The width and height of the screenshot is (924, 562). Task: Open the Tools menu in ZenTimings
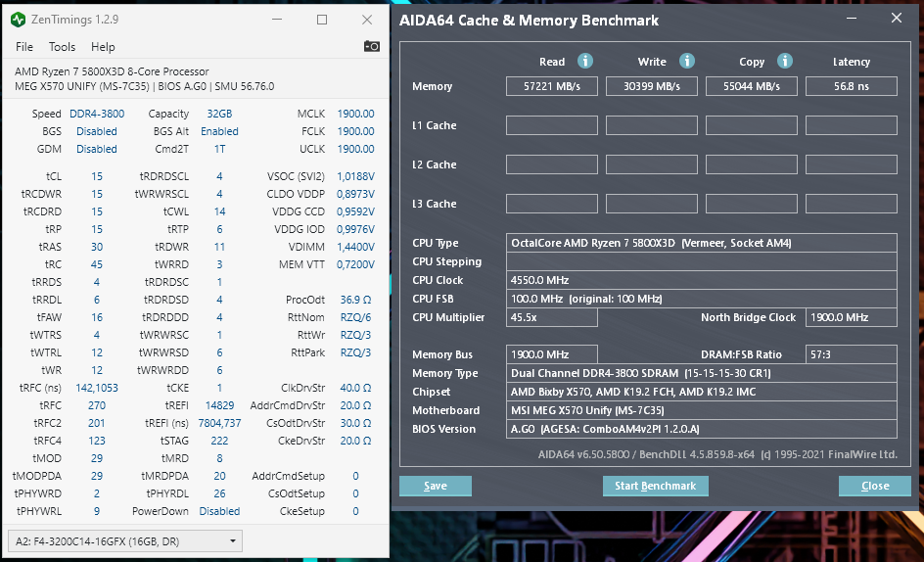click(x=62, y=47)
